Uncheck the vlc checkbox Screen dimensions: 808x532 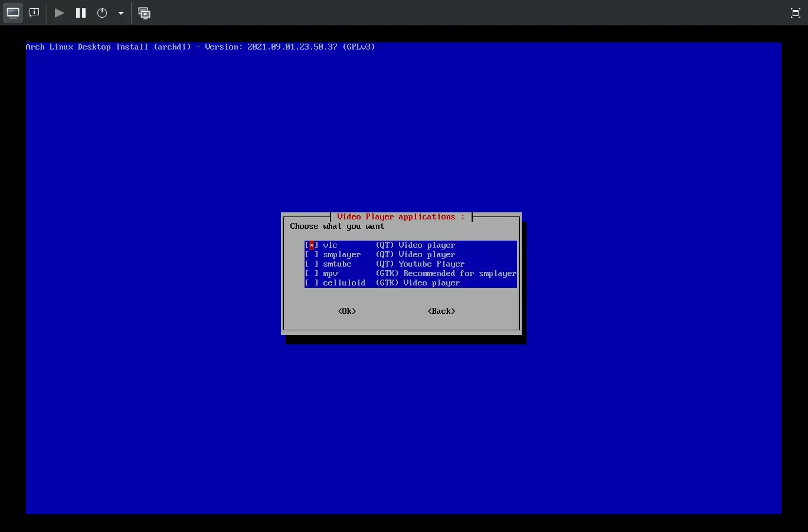tap(312, 245)
